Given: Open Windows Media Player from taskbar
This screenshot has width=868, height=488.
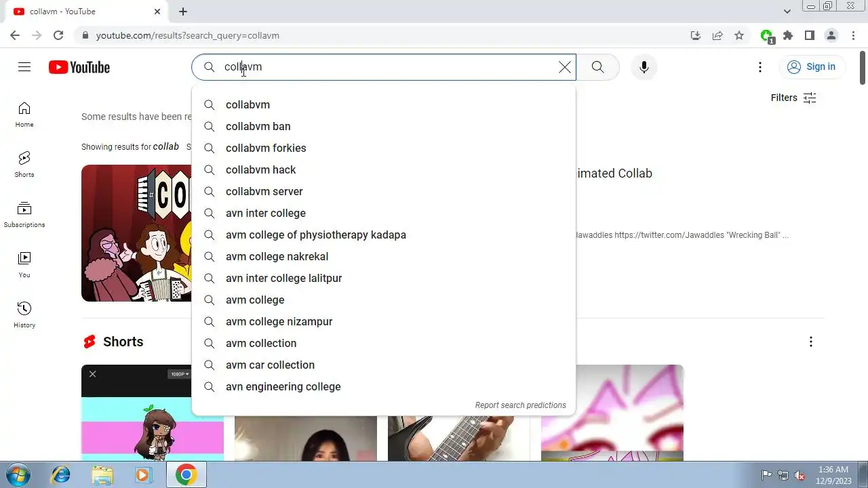Looking at the screenshot, I should (143, 475).
